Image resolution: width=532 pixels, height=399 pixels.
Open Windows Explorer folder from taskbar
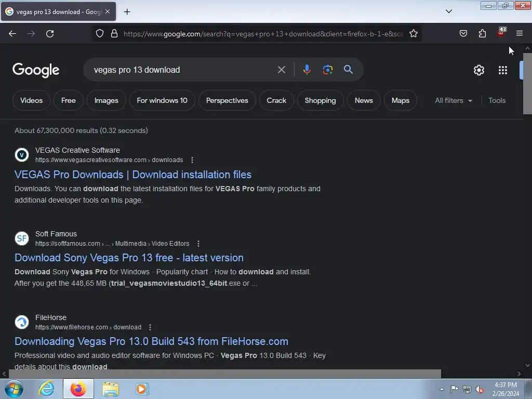click(x=111, y=389)
